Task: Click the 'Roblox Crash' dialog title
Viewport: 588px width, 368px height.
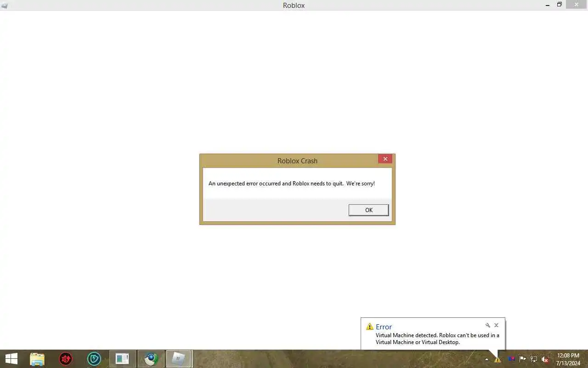Action: coord(297,161)
